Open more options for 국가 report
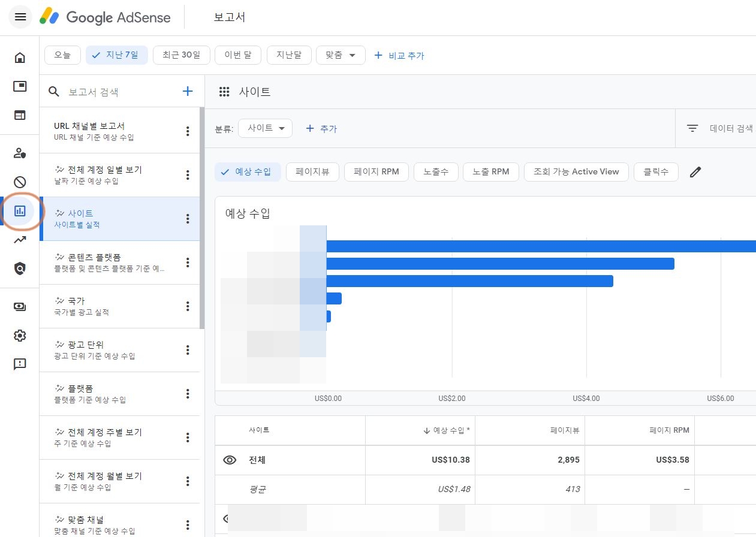756x537 pixels. pos(188,306)
